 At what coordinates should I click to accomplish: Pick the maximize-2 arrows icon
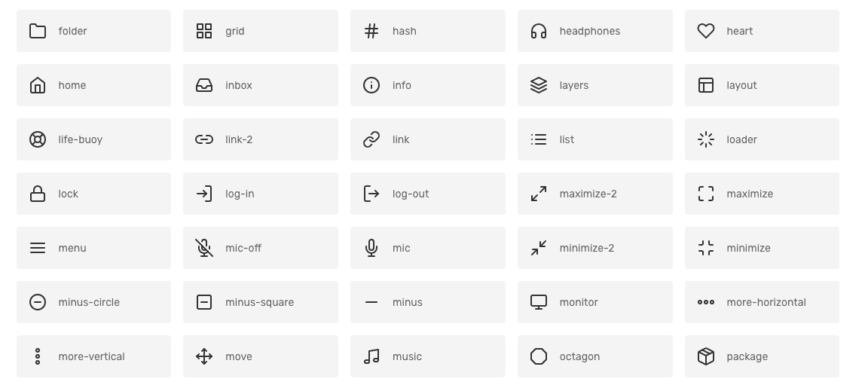click(539, 194)
